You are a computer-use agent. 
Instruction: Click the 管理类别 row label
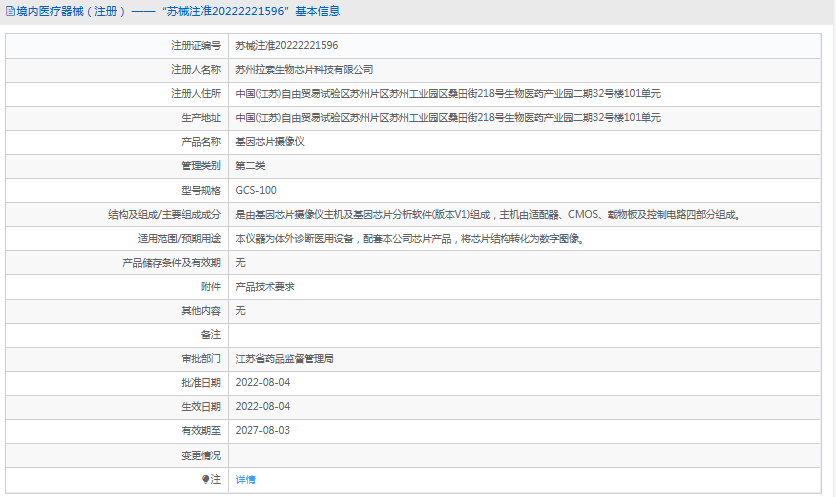coord(200,166)
